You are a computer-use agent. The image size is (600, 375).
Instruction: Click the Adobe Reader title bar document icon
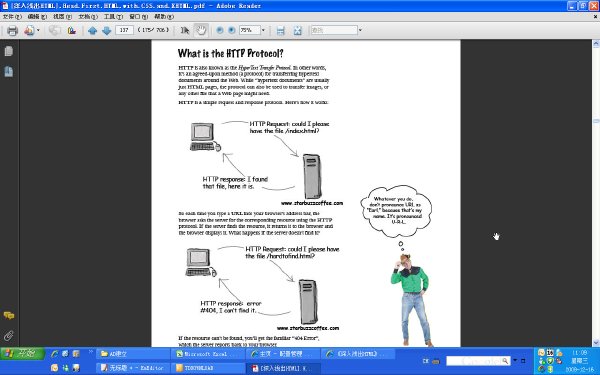[5, 6]
